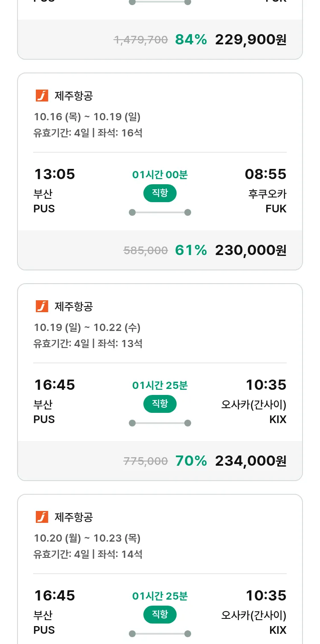Click Jeju Air logo on 10.19 flight card

click(42, 306)
